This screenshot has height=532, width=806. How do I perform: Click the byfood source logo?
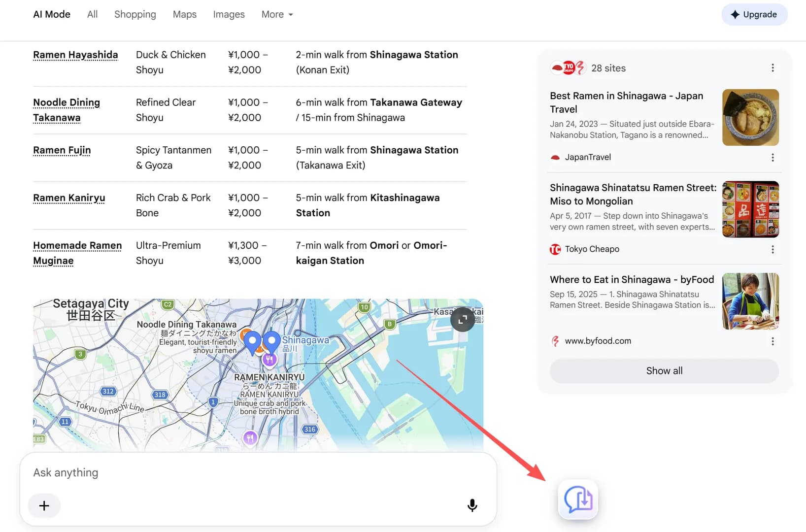click(555, 341)
